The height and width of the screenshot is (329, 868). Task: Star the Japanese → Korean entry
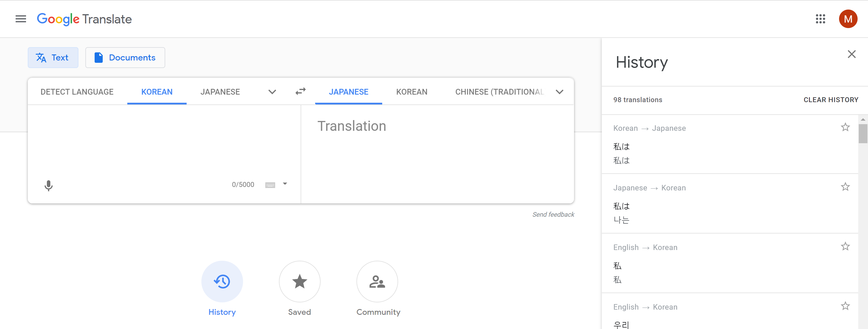[845, 187]
